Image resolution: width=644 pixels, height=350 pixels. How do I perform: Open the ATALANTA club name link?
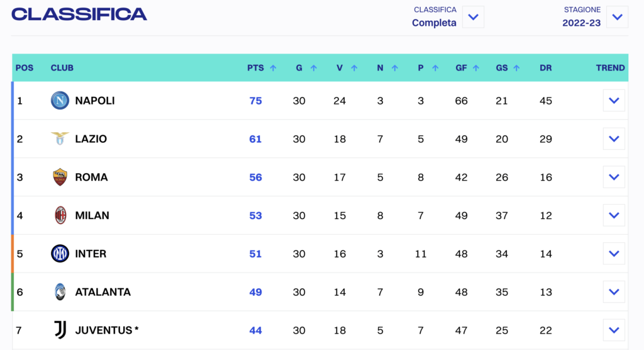[x=103, y=292]
